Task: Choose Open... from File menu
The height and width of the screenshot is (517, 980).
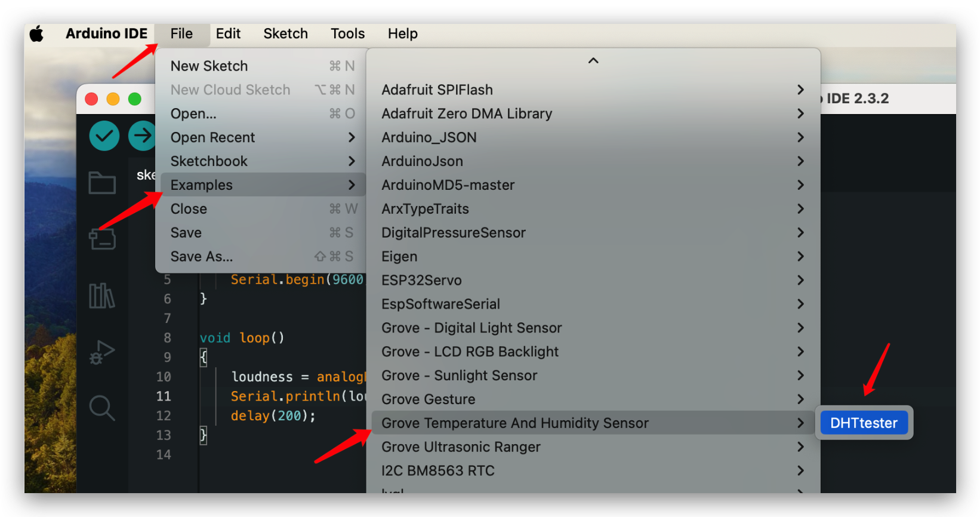Action: 261,113
